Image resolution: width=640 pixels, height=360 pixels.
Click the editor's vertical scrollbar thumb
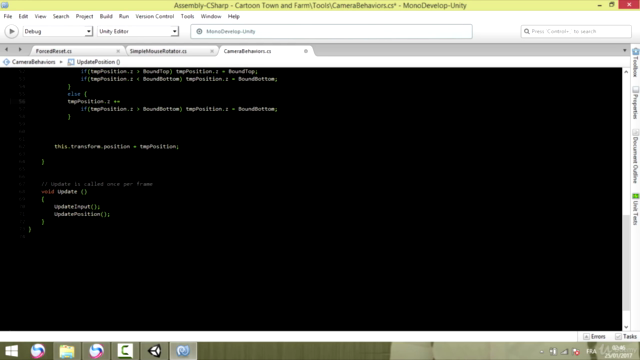pos(626,263)
